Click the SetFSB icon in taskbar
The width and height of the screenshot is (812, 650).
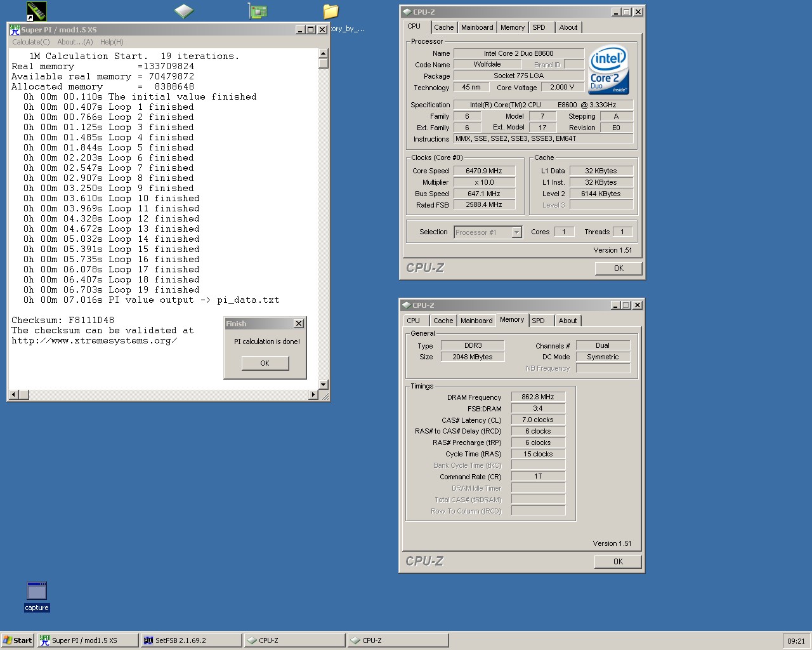[148, 640]
